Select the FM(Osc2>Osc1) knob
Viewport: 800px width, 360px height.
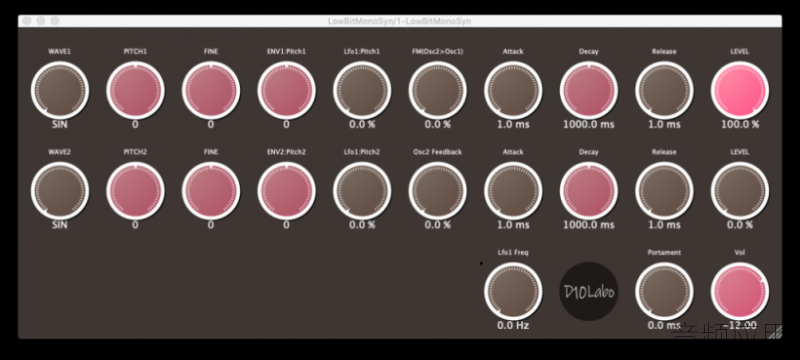point(437,90)
